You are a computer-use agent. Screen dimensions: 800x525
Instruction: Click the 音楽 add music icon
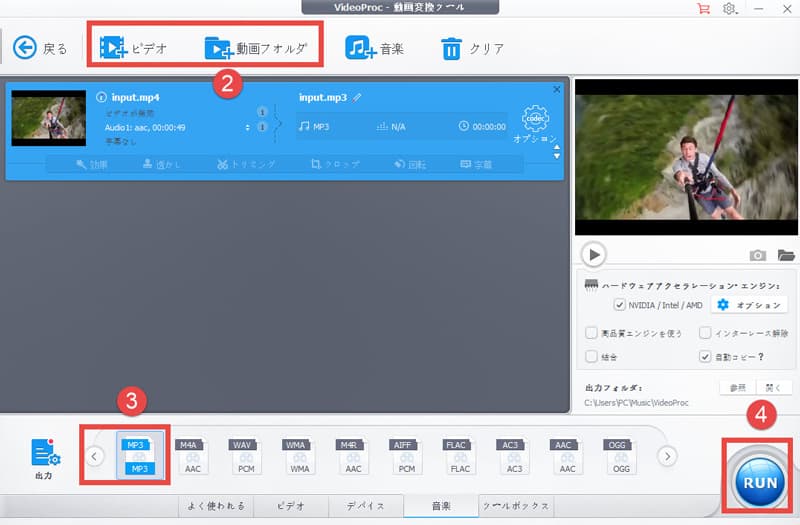(360, 47)
